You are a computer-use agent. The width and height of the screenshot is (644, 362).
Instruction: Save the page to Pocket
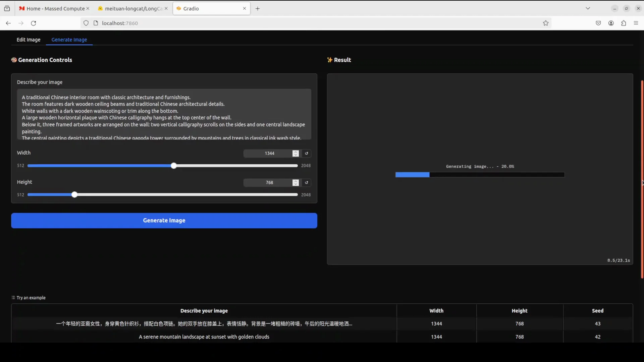(599, 23)
